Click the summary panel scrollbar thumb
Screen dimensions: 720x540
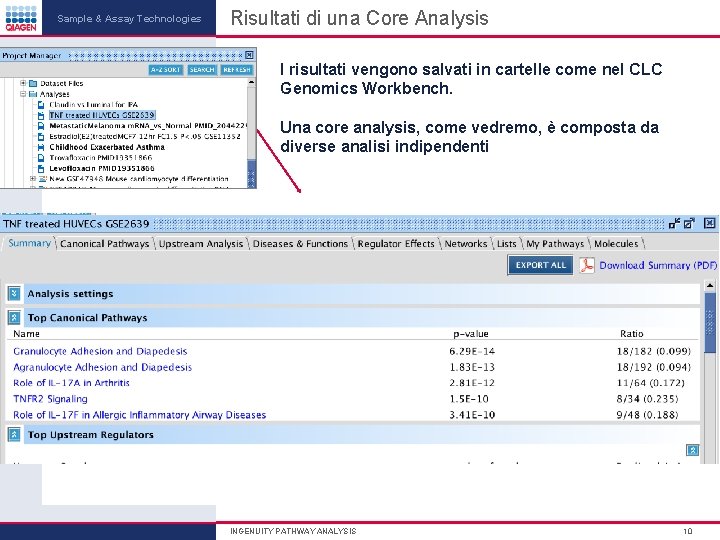point(709,323)
